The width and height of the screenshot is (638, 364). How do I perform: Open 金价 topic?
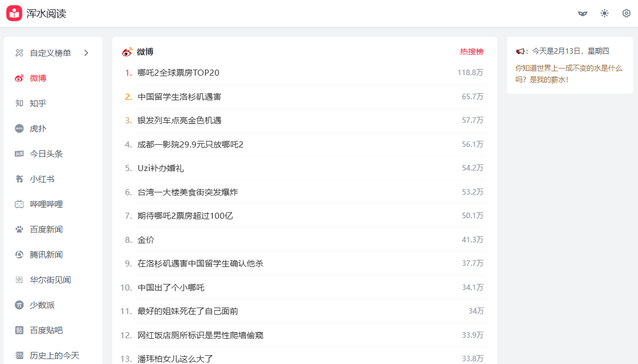point(146,240)
